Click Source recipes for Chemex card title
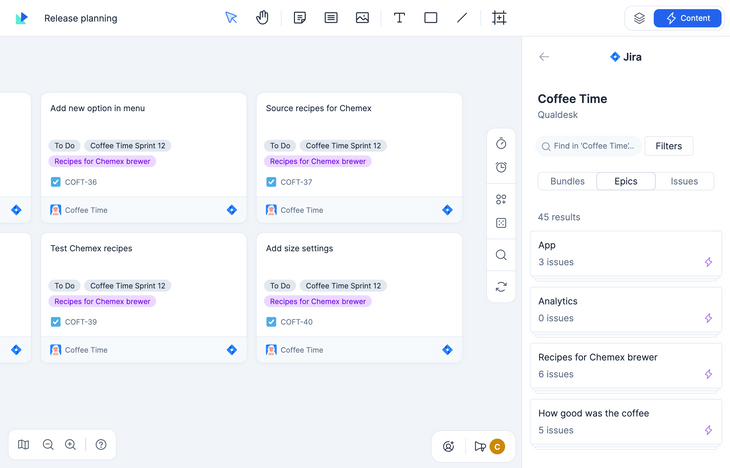This screenshot has height=468, width=730. point(318,108)
